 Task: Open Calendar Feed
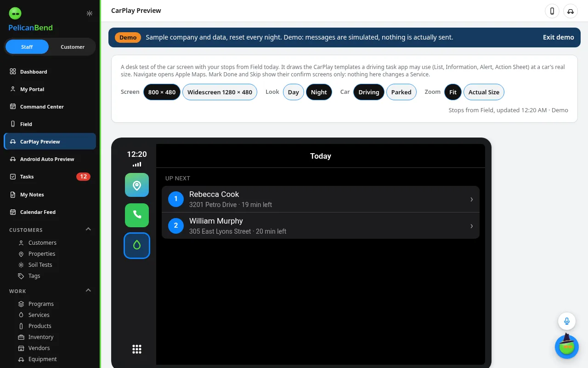pyautogui.click(x=50, y=212)
